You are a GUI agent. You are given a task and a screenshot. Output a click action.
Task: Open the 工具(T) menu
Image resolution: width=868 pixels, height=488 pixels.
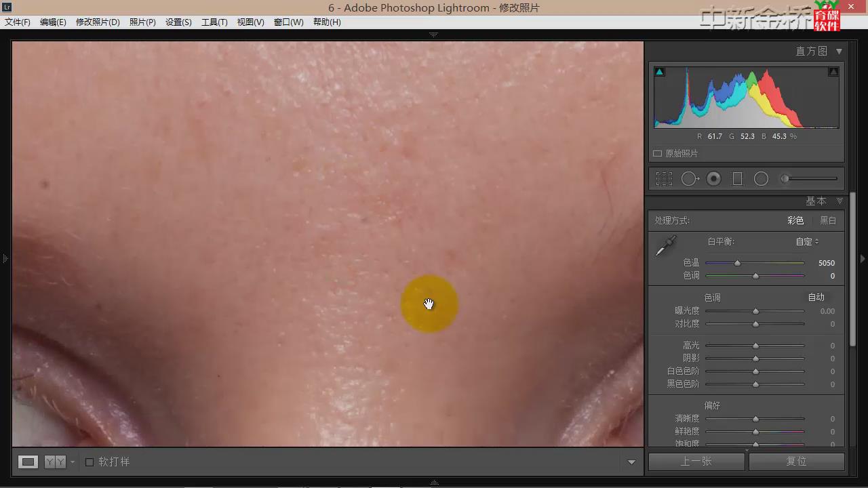point(214,22)
